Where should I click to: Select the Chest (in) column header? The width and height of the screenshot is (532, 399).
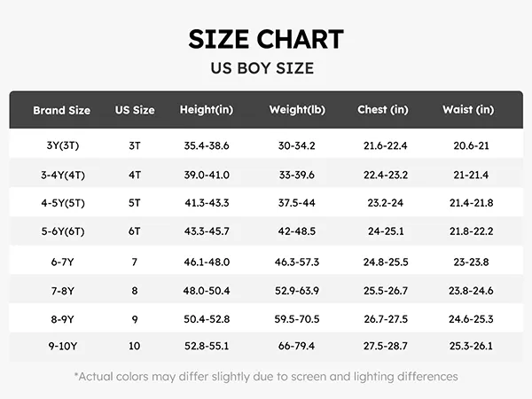point(383,111)
